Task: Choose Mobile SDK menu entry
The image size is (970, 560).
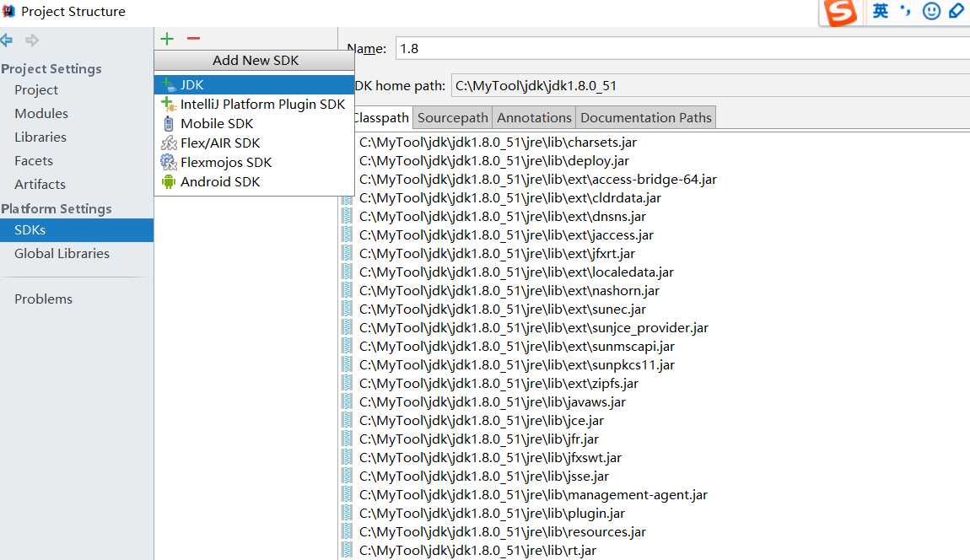Action: tap(254, 123)
